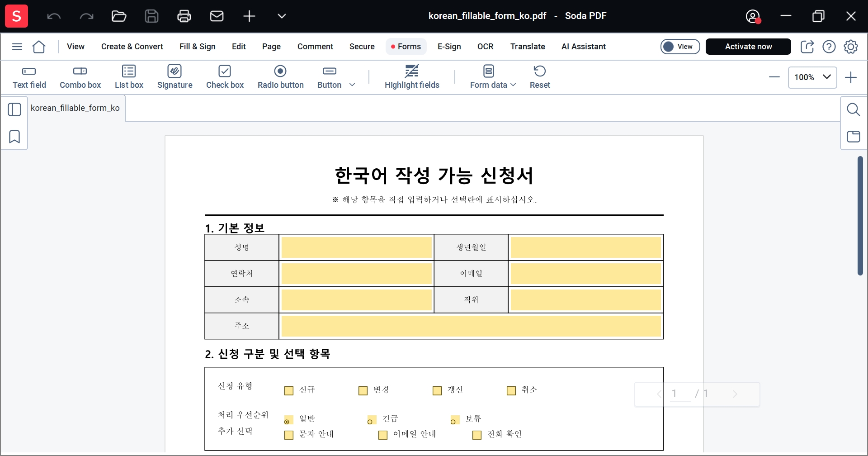
Task: Select the Combo box tool
Action: [x=80, y=77]
